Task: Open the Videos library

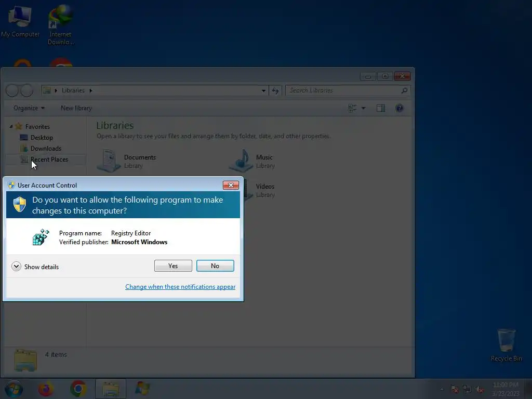Action: pyautogui.click(x=265, y=190)
